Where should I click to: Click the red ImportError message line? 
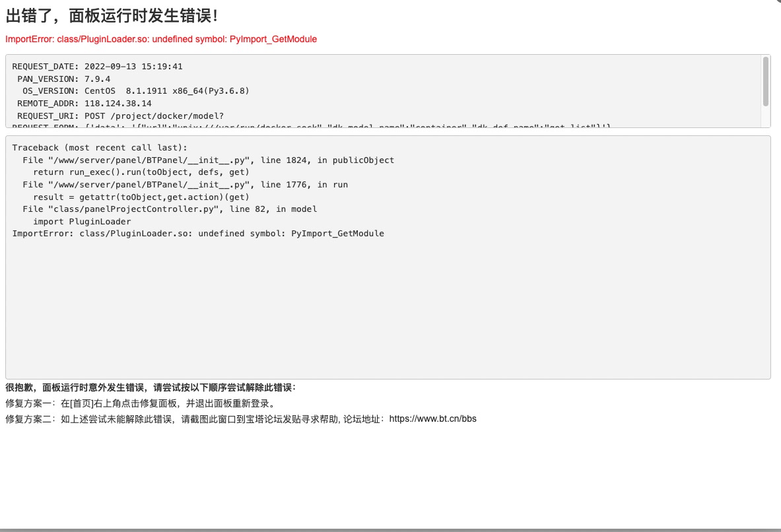pos(161,40)
